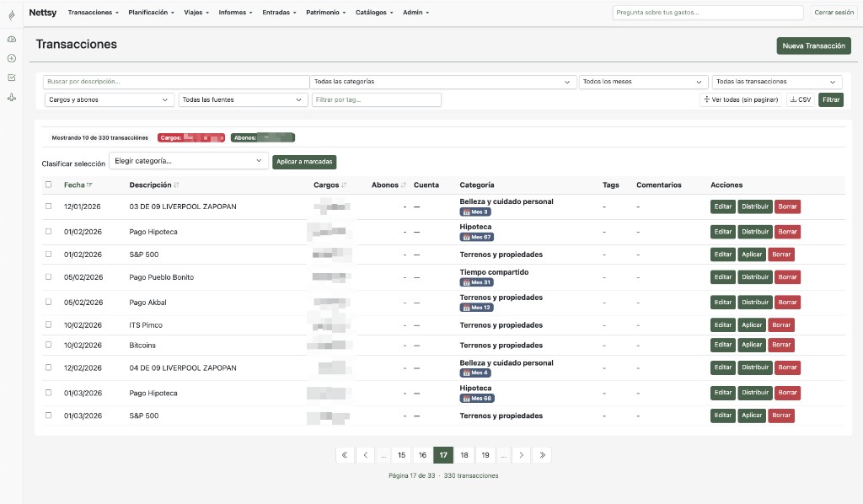
Task: Open the checklist icon in sidebar
Action: [x=12, y=78]
